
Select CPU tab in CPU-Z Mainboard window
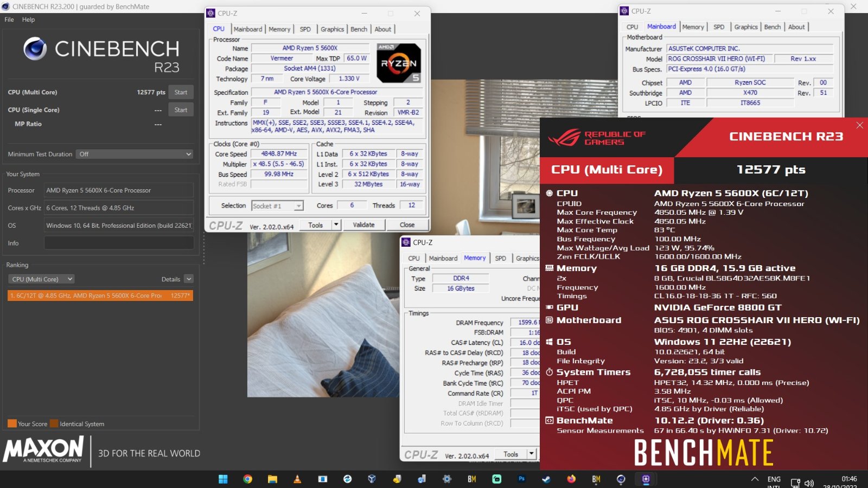click(x=632, y=27)
